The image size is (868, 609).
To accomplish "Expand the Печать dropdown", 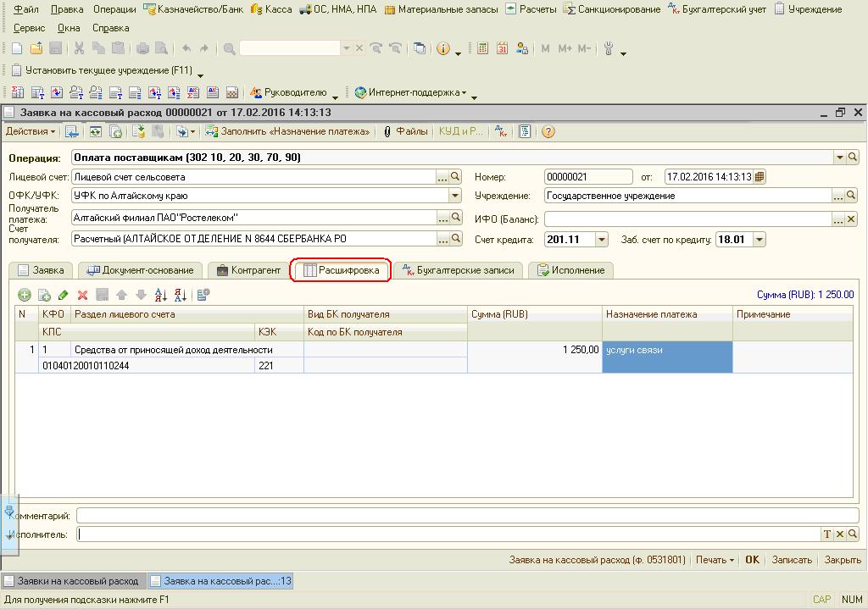I will coord(715,560).
